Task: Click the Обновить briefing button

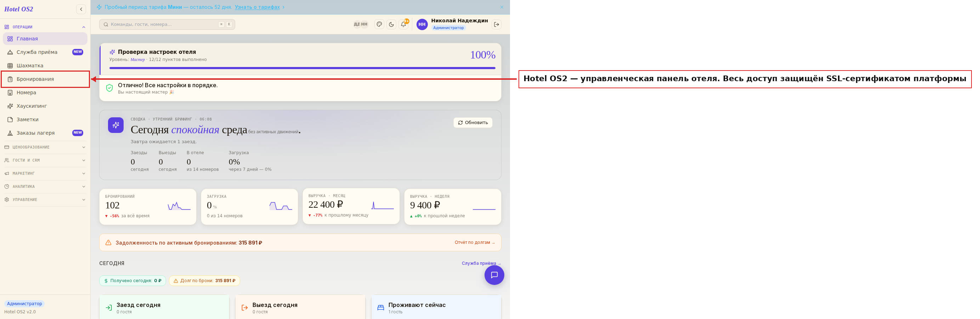Action: pyautogui.click(x=473, y=123)
